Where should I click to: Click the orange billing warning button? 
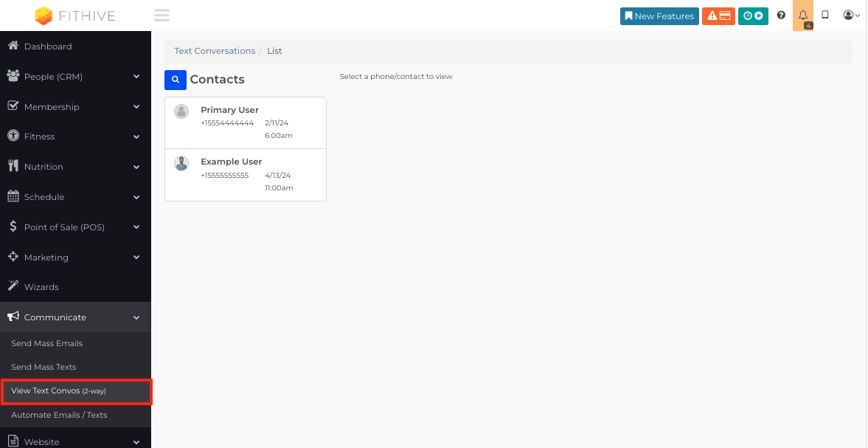718,16
